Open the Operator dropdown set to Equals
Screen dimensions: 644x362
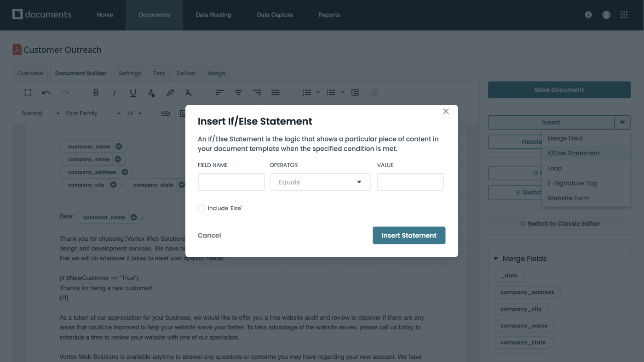coord(320,182)
